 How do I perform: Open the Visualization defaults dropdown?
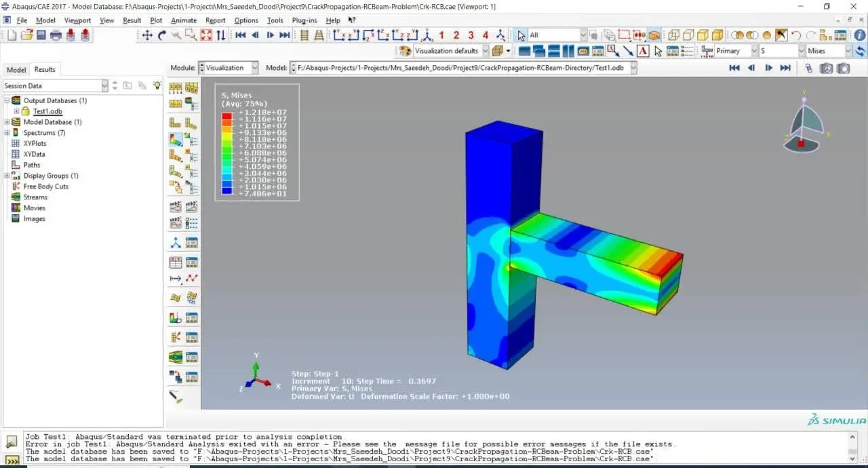click(484, 51)
